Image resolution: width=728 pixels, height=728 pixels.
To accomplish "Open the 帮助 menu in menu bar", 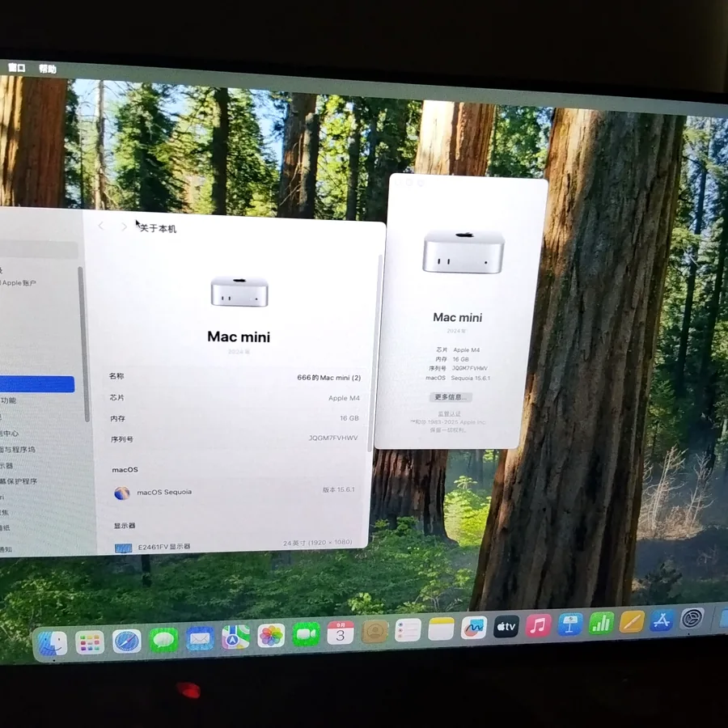I will pyautogui.click(x=48, y=70).
